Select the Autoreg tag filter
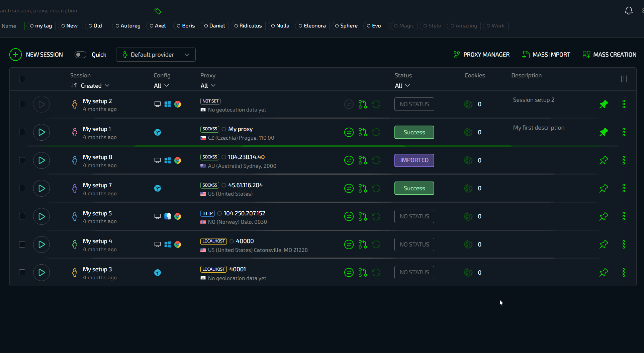Viewport: 644px width, 353px height. [x=128, y=26]
